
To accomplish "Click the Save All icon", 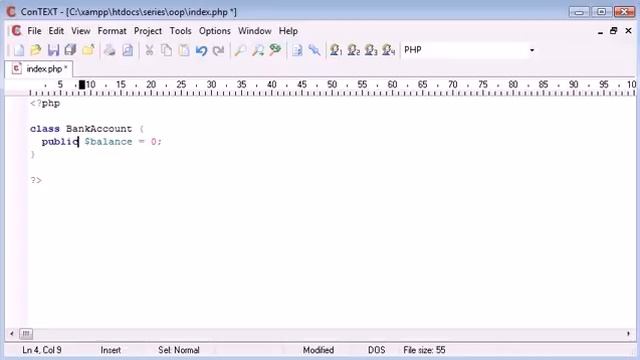I will click(x=71, y=50).
